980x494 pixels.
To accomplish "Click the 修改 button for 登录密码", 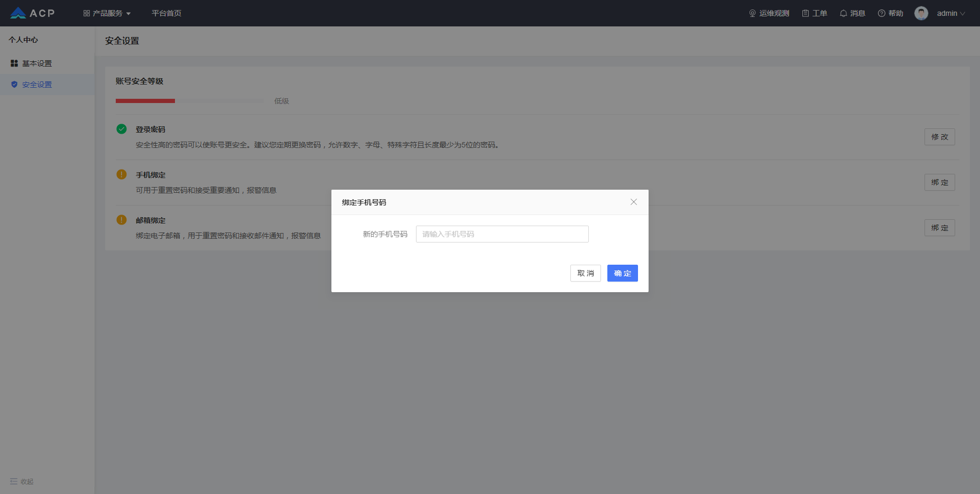I will pyautogui.click(x=940, y=137).
